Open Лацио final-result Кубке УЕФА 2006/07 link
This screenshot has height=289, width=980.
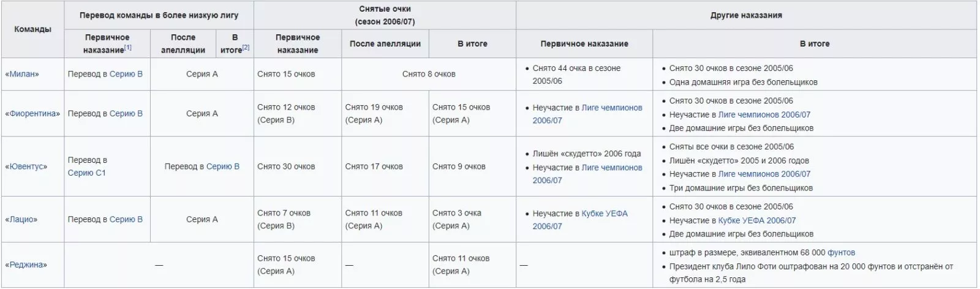756,220
